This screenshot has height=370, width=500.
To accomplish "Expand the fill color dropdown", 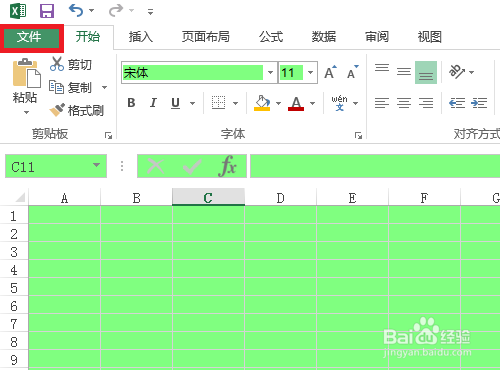I will [278, 103].
